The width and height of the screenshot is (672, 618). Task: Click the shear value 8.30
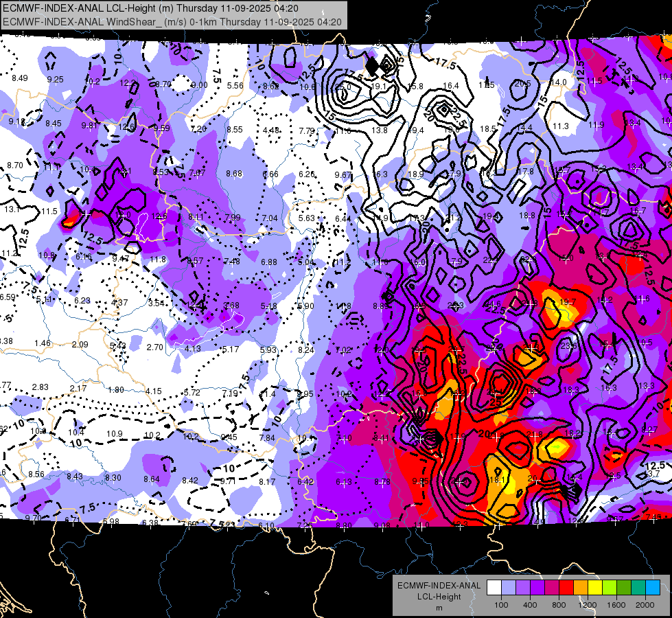(x=113, y=477)
